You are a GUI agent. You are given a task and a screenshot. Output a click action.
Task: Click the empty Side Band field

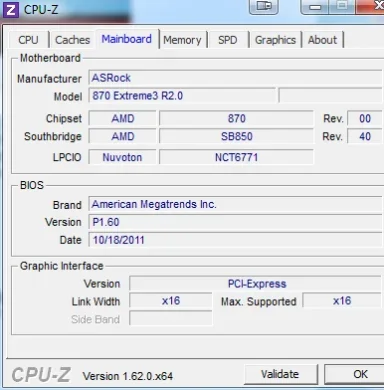pos(171,319)
